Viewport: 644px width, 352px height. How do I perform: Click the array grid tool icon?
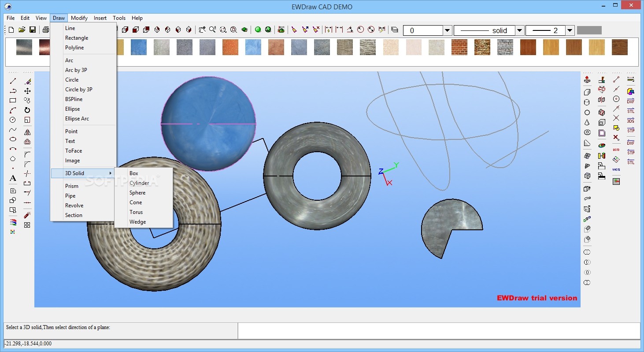[27, 225]
